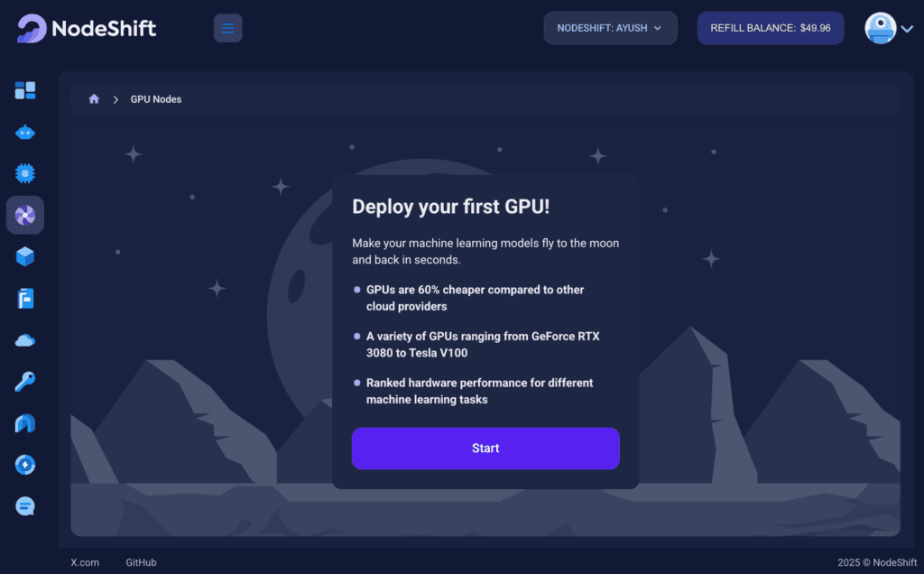Open the circular compass icon in sidebar
Screen dimensions: 924x574
click(x=24, y=465)
